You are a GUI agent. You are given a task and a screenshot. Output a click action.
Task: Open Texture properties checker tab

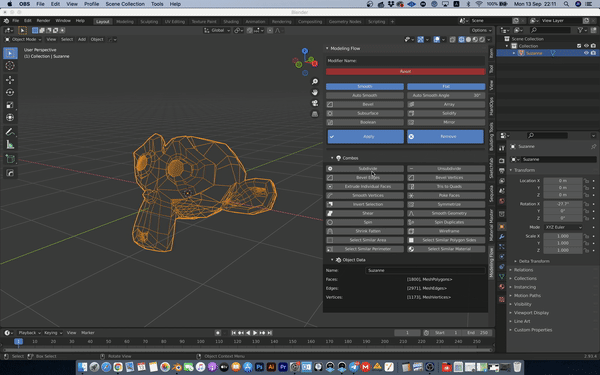click(x=502, y=299)
